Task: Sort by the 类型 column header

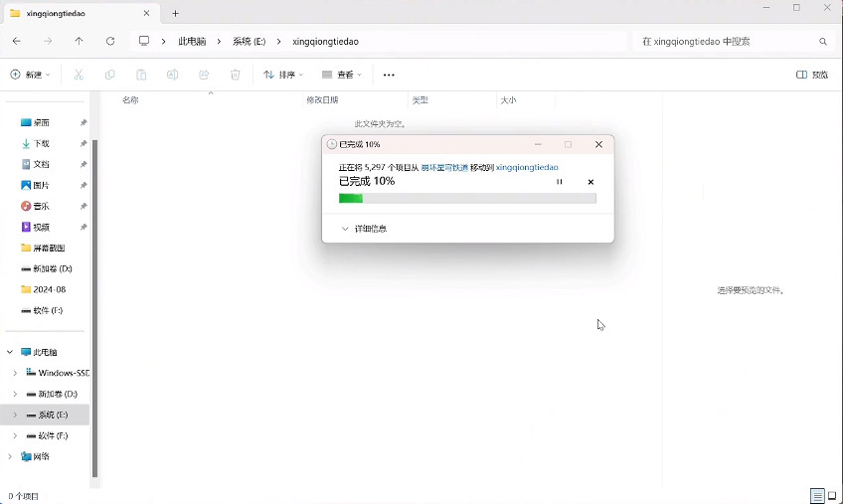Action: click(420, 100)
